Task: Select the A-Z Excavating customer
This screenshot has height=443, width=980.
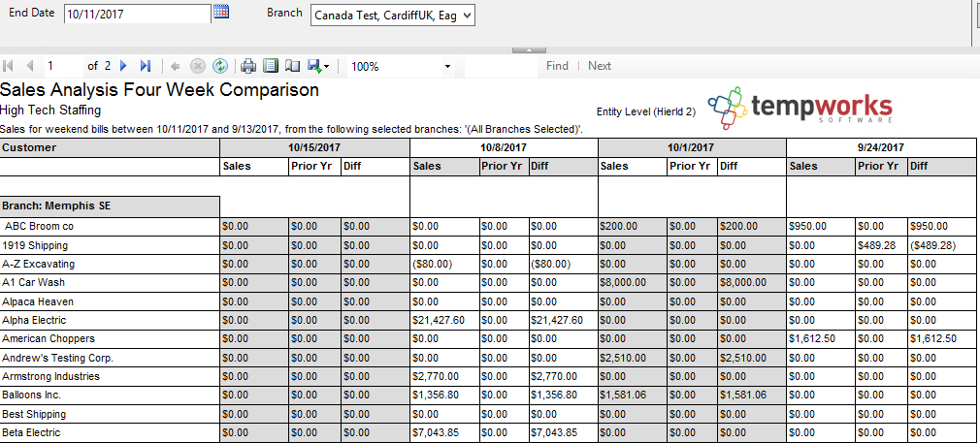Action: point(38,264)
